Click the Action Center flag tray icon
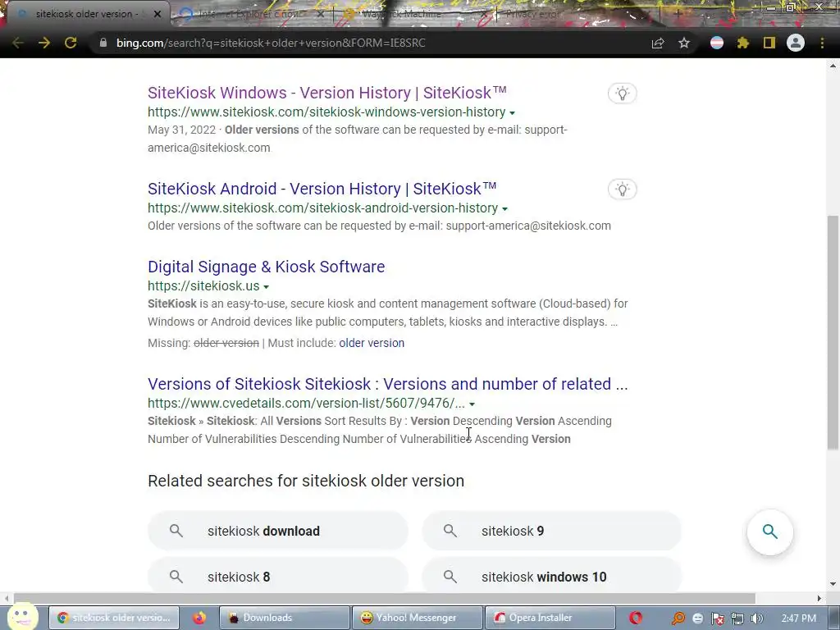840x630 pixels. pos(717,619)
